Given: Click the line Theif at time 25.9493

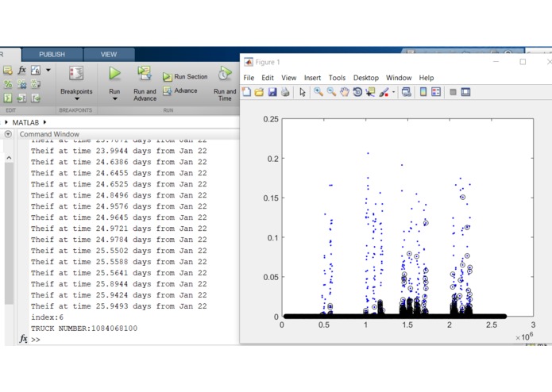Looking at the screenshot, I should click(x=118, y=306).
